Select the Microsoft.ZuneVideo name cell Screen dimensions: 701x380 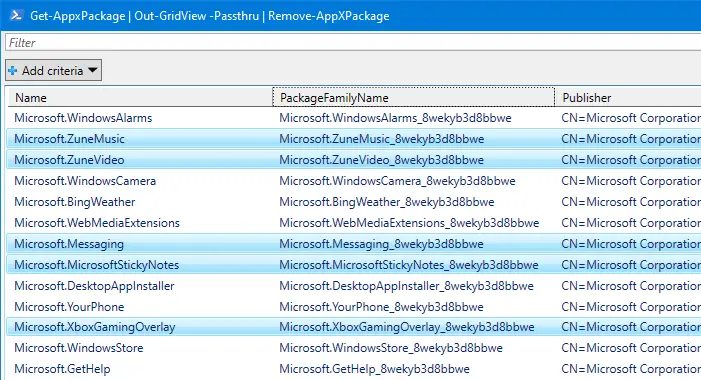[x=69, y=160]
